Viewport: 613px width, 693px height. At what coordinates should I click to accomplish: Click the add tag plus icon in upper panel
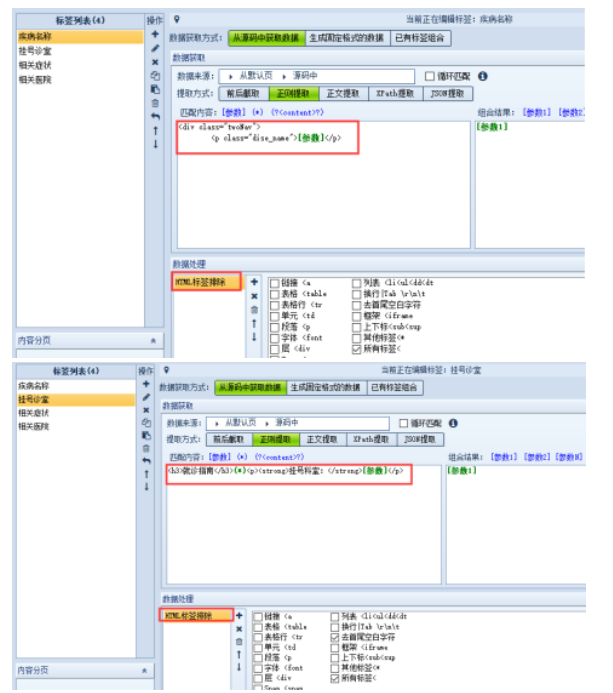click(x=154, y=34)
